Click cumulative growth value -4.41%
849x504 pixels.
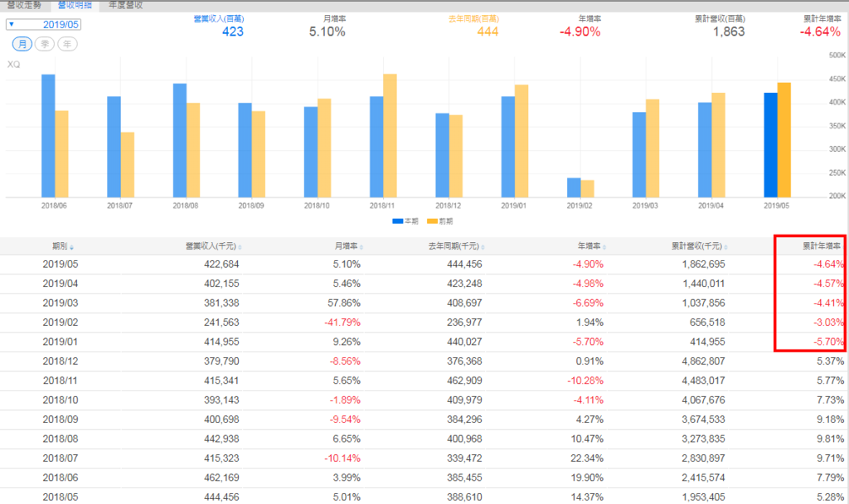point(828,303)
